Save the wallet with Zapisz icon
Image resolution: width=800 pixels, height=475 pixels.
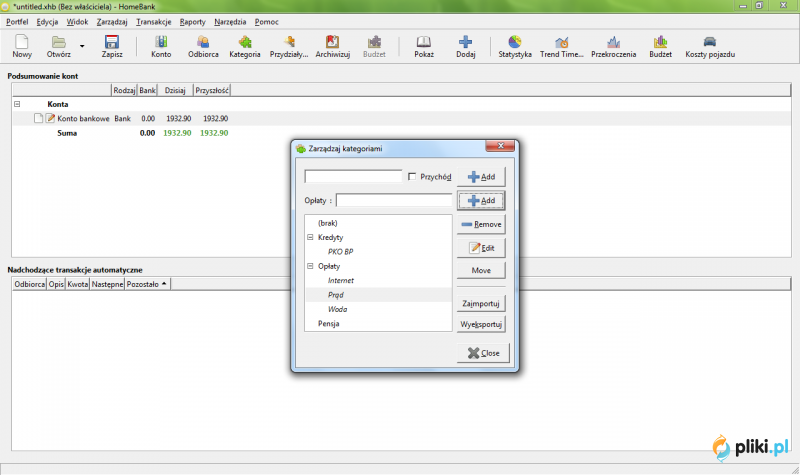pos(112,46)
